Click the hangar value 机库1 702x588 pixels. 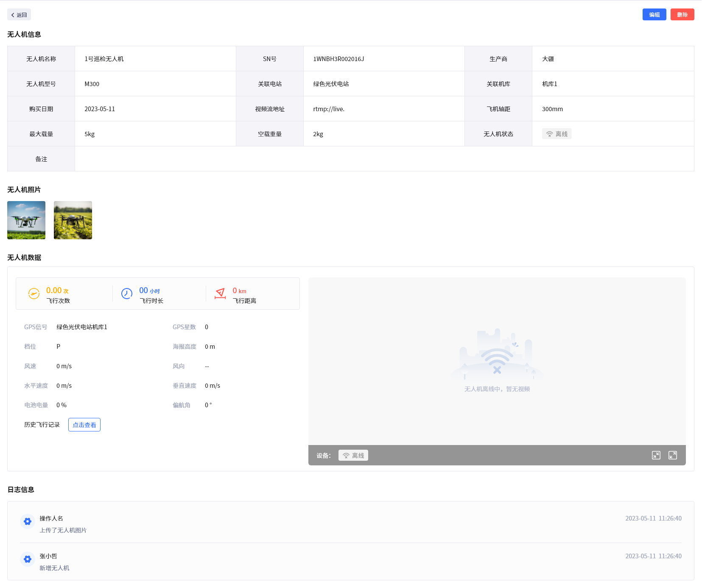pyautogui.click(x=549, y=84)
